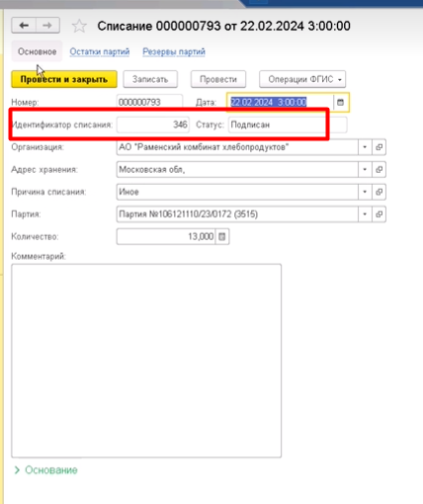
Task: Add document to favorites with star icon
Action: point(79,26)
